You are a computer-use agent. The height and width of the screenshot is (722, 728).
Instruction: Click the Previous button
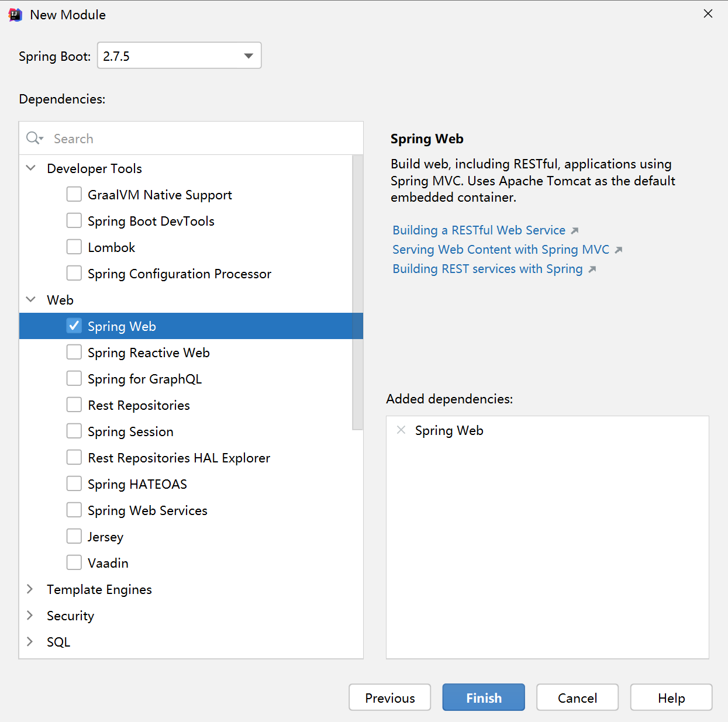pos(390,697)
